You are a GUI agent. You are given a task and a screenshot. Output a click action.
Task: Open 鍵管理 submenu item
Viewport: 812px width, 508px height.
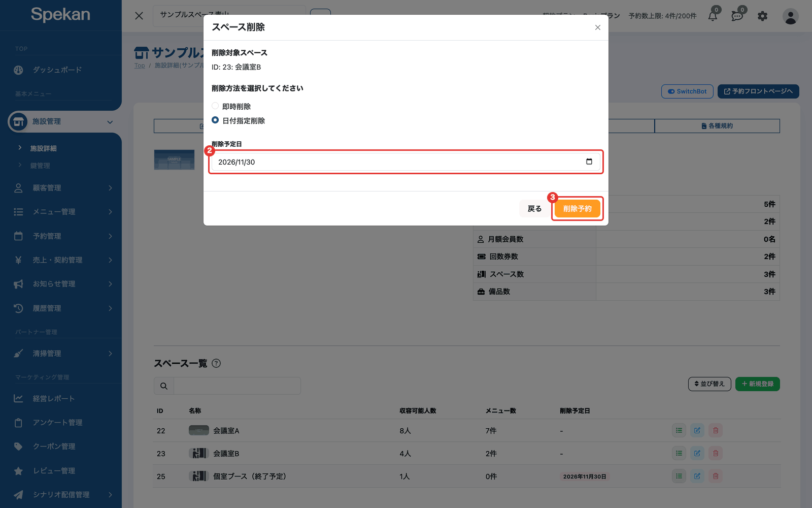tap(40, 166)
